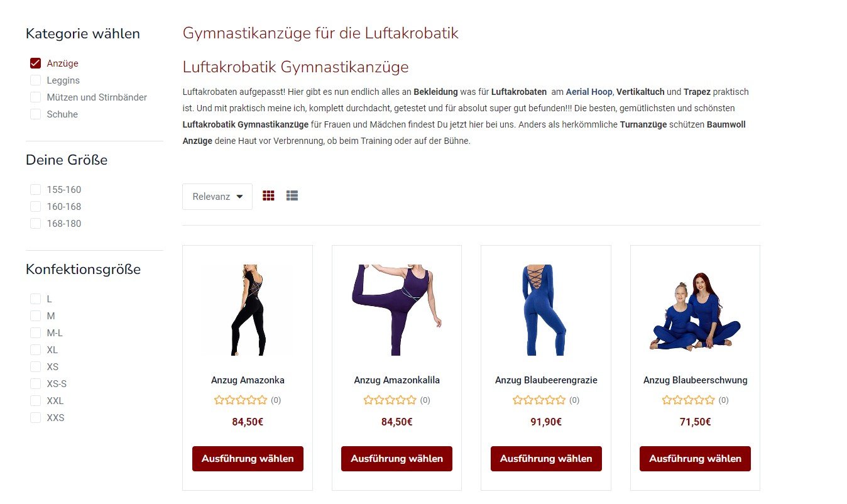Screen dimensions: 847x504
Task: Click star rating under Anzug Amazonkalila
Action: 390,400
